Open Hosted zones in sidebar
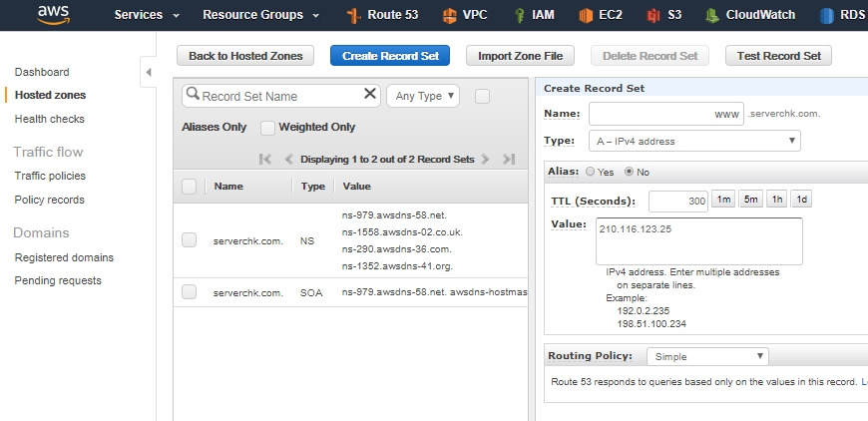 point(50,95)
